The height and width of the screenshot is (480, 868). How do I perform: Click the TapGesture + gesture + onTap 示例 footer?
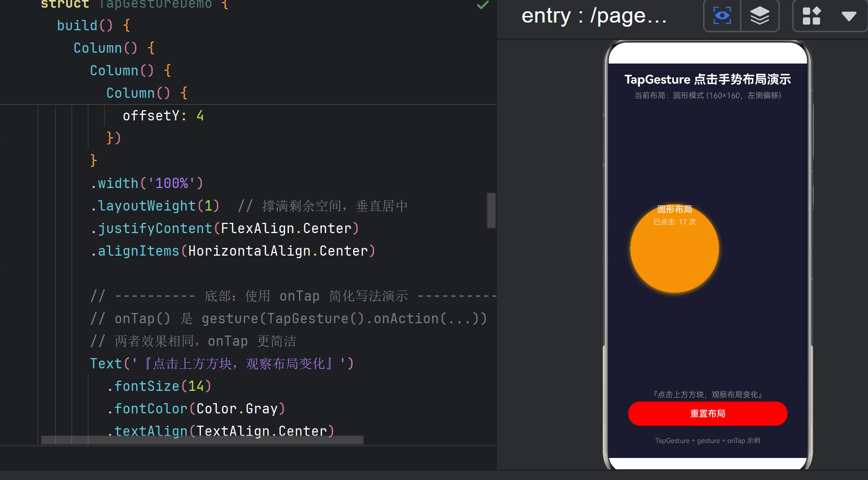click(708, 441)
